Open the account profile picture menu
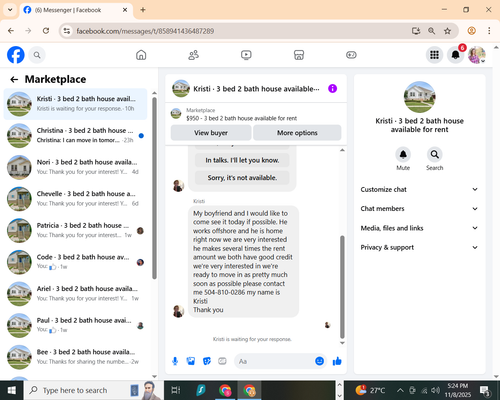The height and width of the screenshot is (400, 500). click(x=477, y=55)
